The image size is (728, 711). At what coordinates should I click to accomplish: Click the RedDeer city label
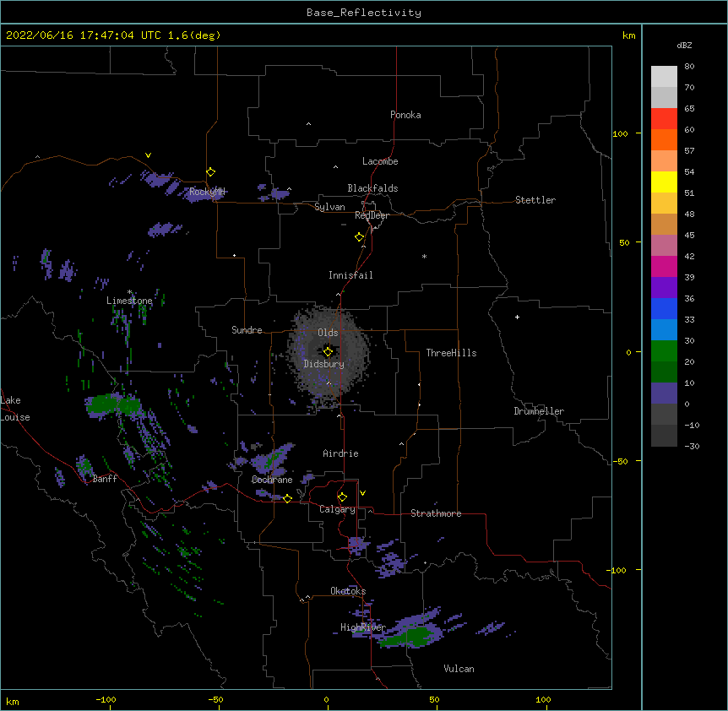pyautogui.click(x=372, y=215)
